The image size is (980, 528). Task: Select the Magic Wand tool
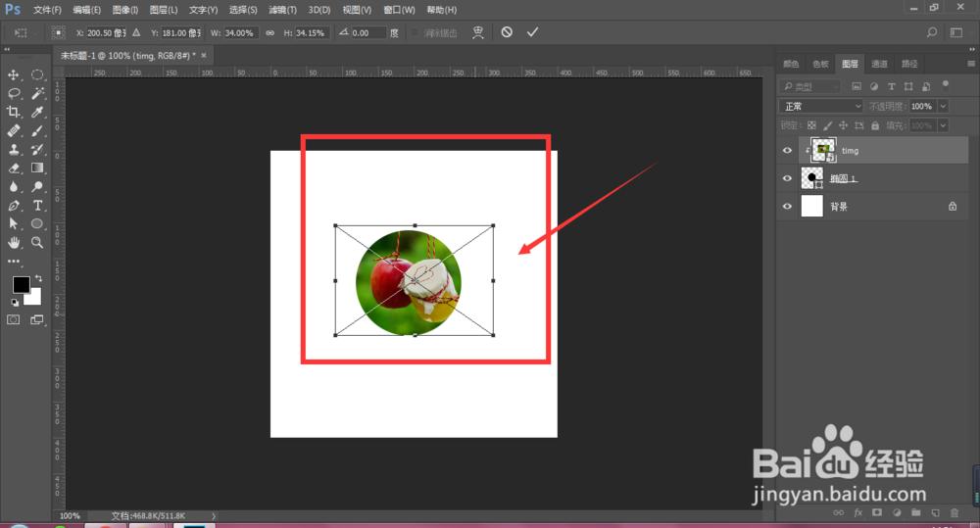pyautogui.click(x=37, y=94)
